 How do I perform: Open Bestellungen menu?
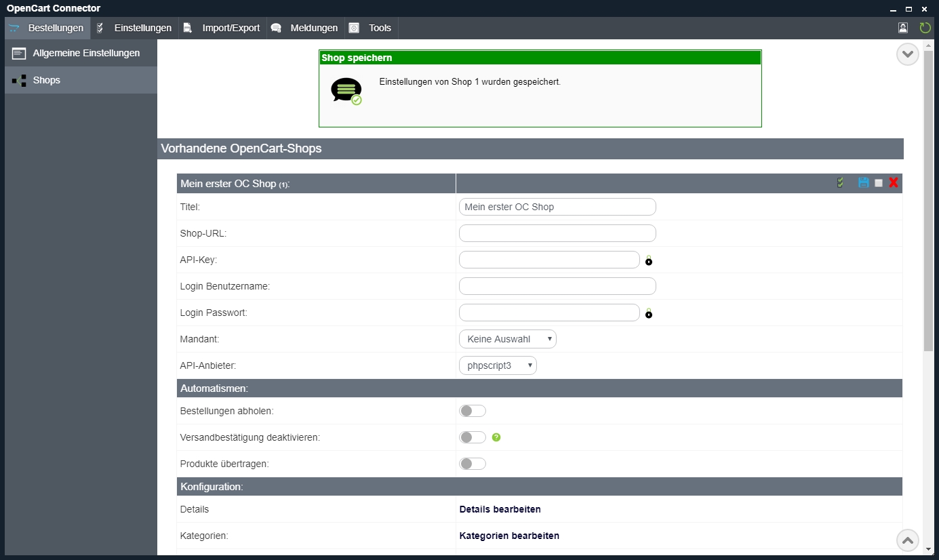(47, 28)
